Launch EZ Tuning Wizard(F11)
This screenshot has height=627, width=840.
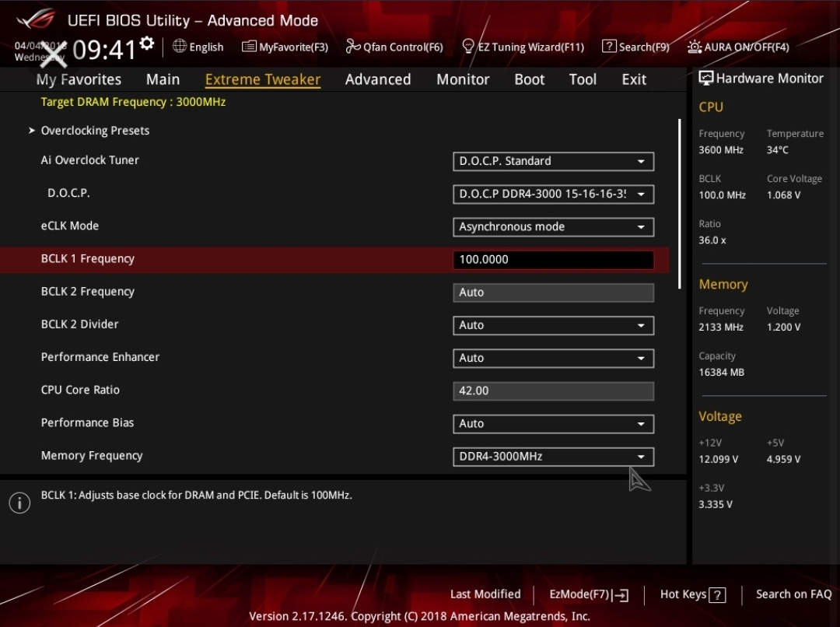523,47
